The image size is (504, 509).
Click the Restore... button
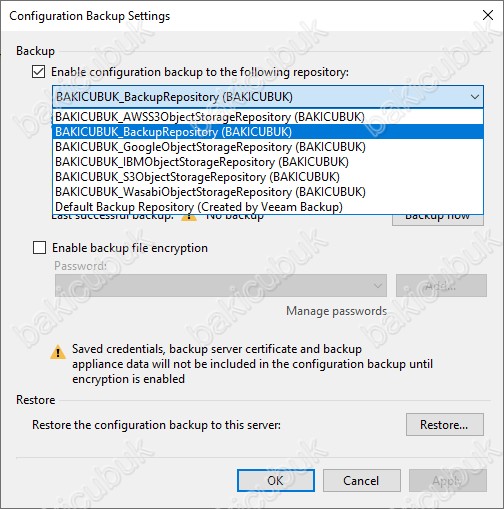(445, 425)
